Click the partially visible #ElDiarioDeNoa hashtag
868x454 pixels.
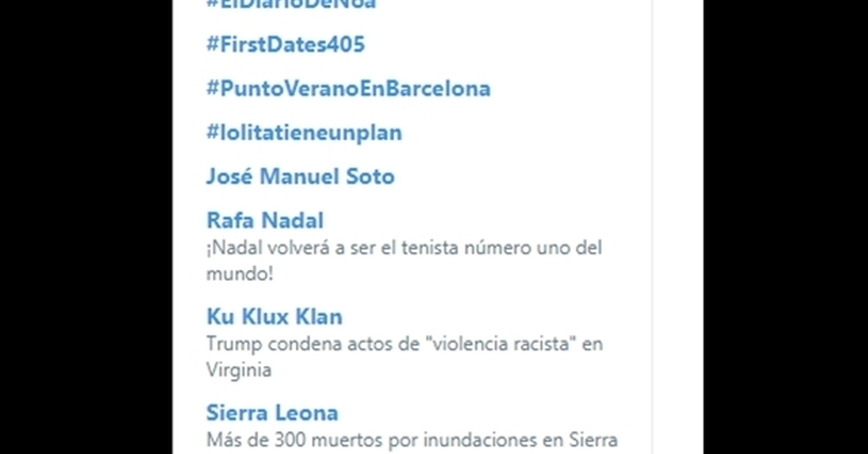291,4
